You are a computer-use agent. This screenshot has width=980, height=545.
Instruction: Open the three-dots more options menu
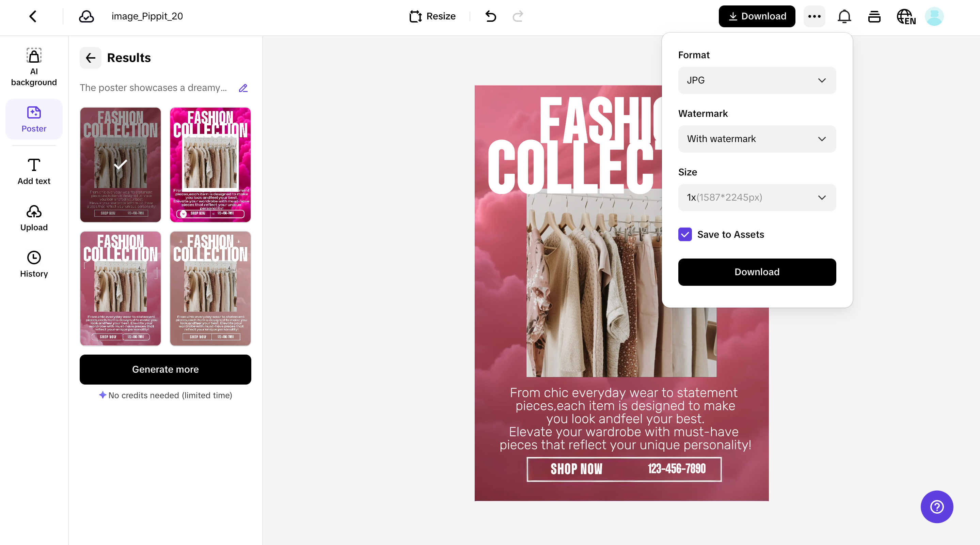pyautogui.click(x=814, y=16)
